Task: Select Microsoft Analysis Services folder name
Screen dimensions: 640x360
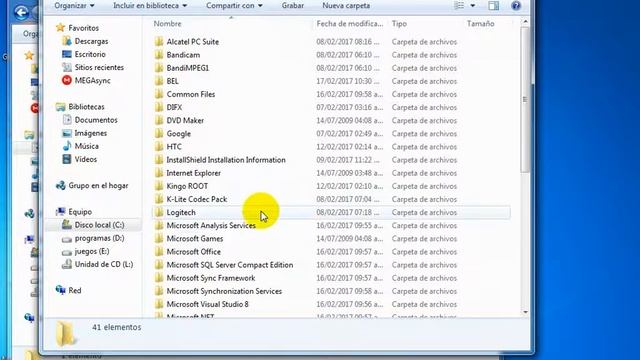Action: (211, 225)
